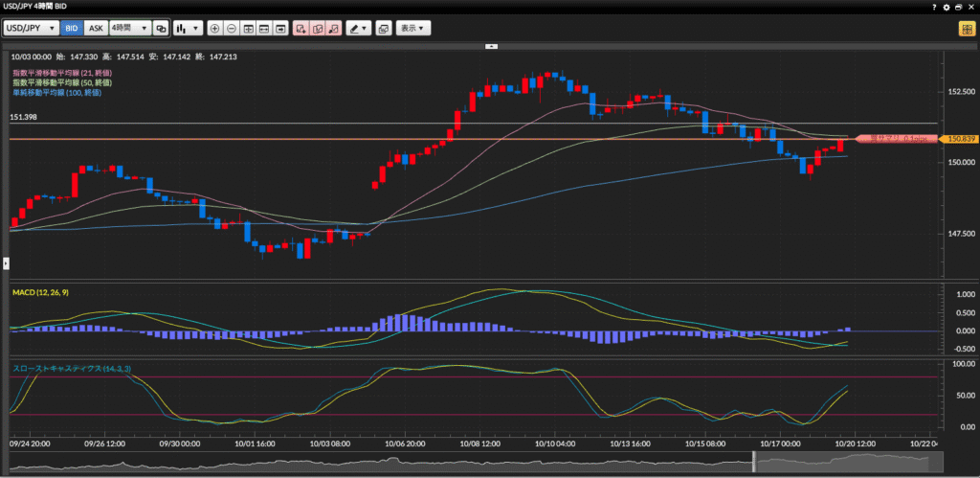The width and height of the screenshot is (980, 478).
Task: Click the new chart window icon
Action: click(383, 29)
